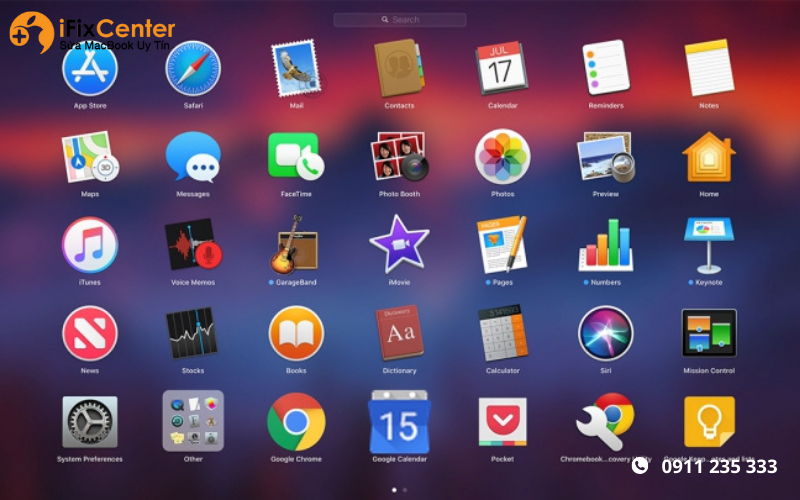The image size is (800, 500).
Task: Open Photo Booth
Action: (x=399, y=157)
